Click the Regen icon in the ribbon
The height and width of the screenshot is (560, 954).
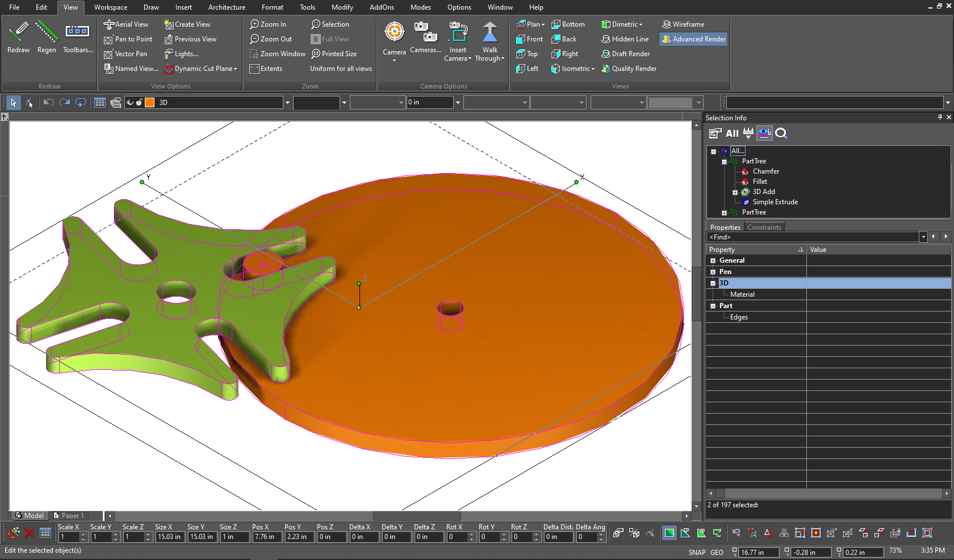(x=47, y=32)
